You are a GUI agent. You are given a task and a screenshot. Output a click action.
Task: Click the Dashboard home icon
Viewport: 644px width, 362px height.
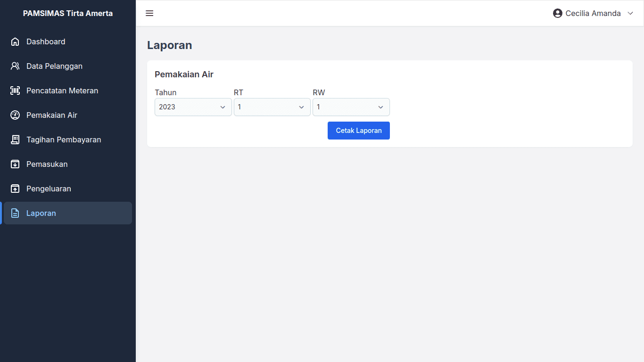point(15,41)
